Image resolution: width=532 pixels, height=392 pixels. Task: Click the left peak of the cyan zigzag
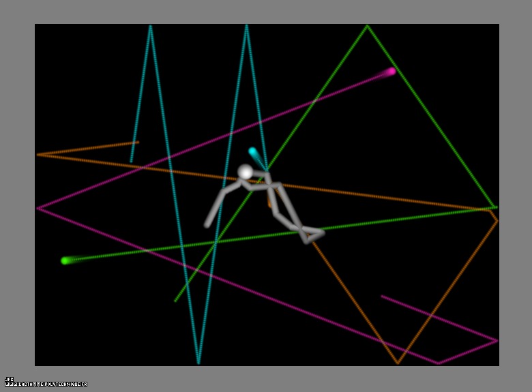[x=150, y=26]
